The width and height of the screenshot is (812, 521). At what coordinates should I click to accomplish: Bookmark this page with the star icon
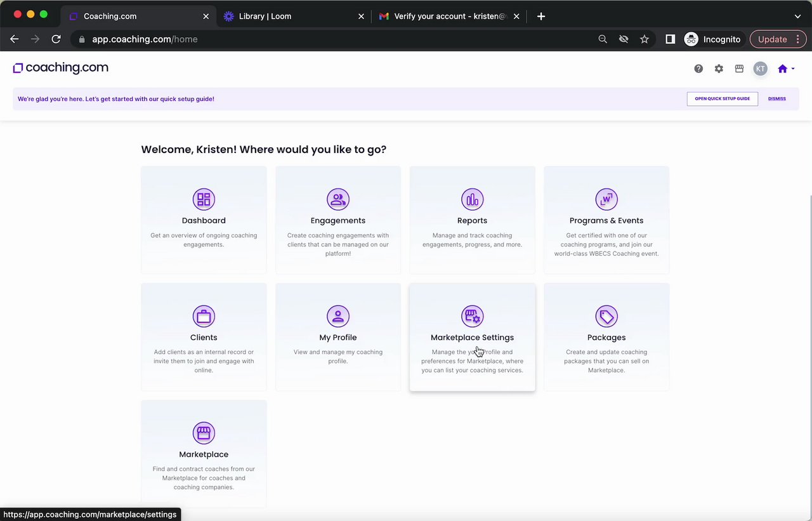point(645,39)
